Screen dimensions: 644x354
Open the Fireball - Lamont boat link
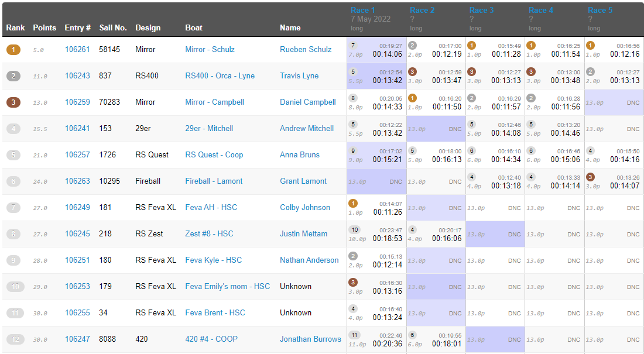point(214,181)
